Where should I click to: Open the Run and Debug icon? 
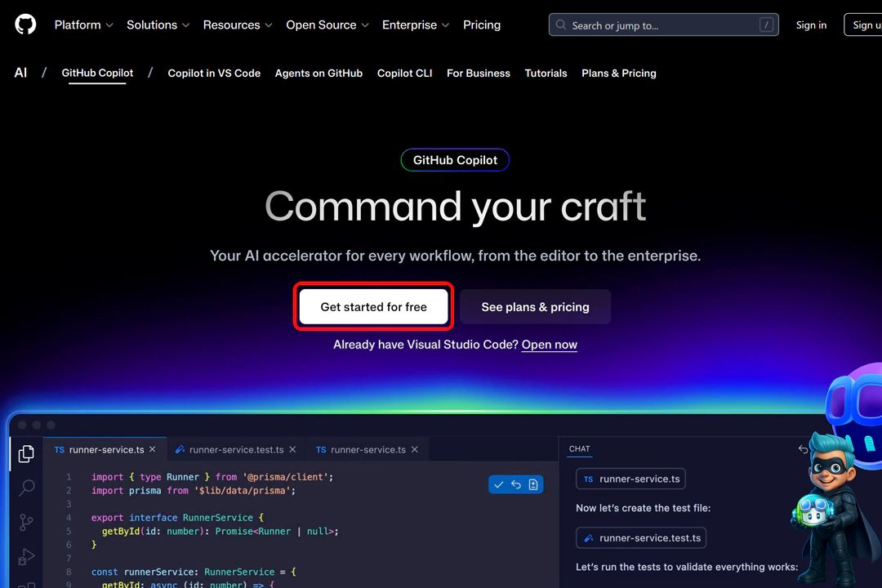tap(25, 557)
